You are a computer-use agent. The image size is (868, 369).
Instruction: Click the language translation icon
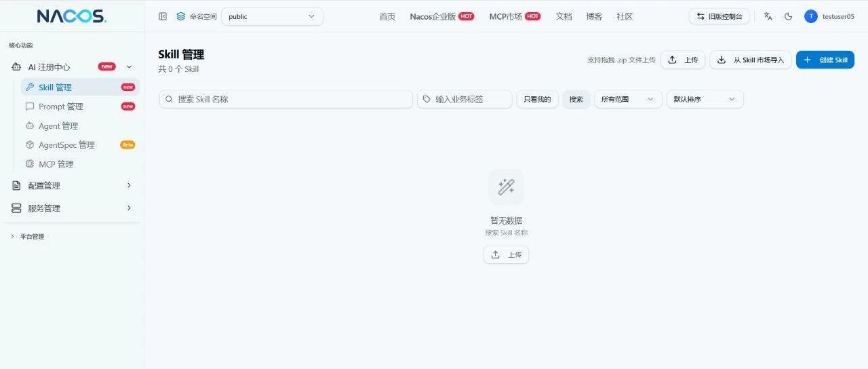click(x=768, y=16)
